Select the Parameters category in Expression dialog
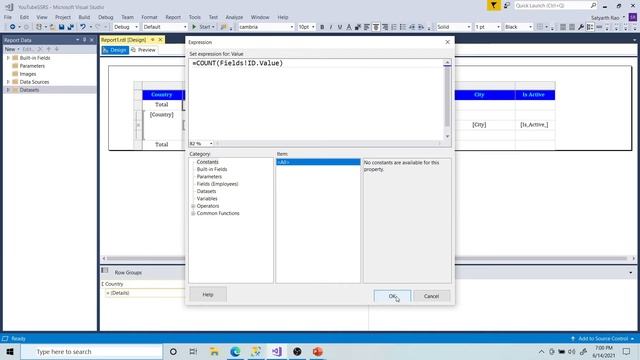 coord(209,177)
